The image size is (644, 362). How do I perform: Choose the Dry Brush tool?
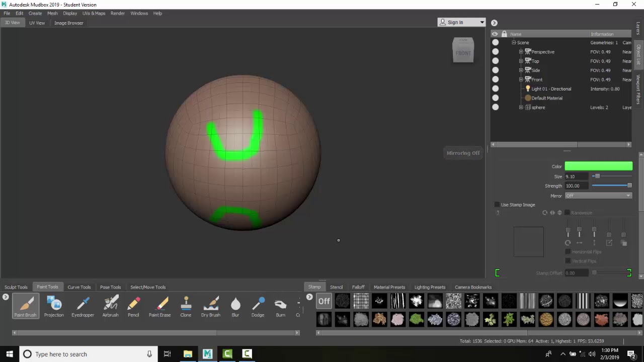211,306
